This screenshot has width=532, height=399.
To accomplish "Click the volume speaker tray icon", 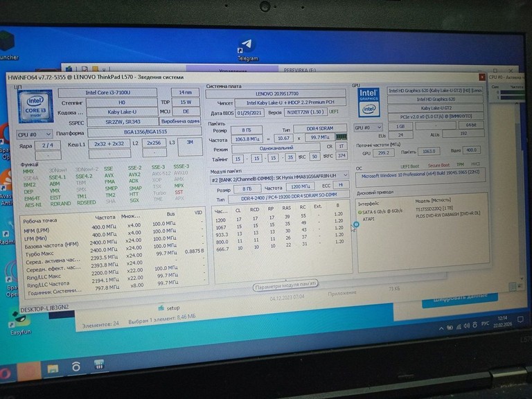I will point(466,326).
